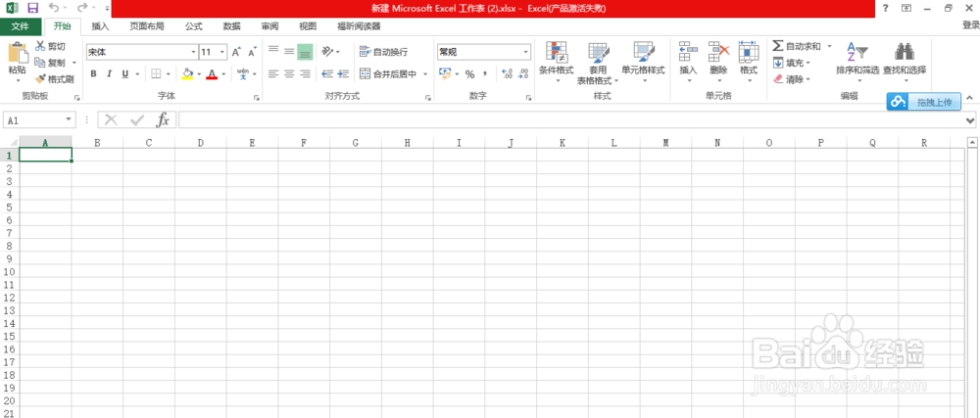Toggle Underline formatting
The width and height of the screenshot is (980, 418).
[x=125, y=73]
